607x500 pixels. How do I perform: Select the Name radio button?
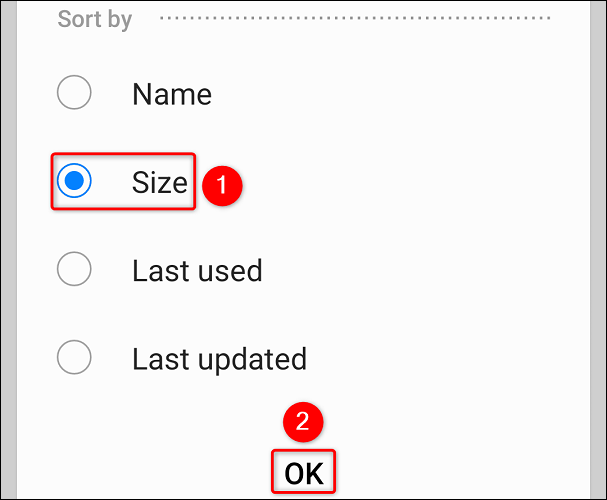pos(75,94)
